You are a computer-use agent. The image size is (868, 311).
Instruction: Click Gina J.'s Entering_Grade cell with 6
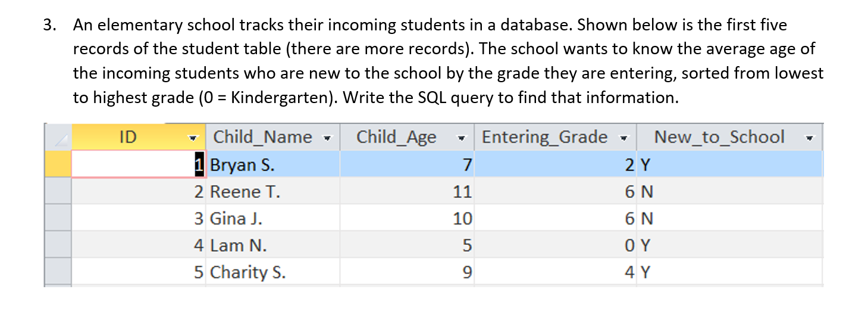click(x=556, y=218)
